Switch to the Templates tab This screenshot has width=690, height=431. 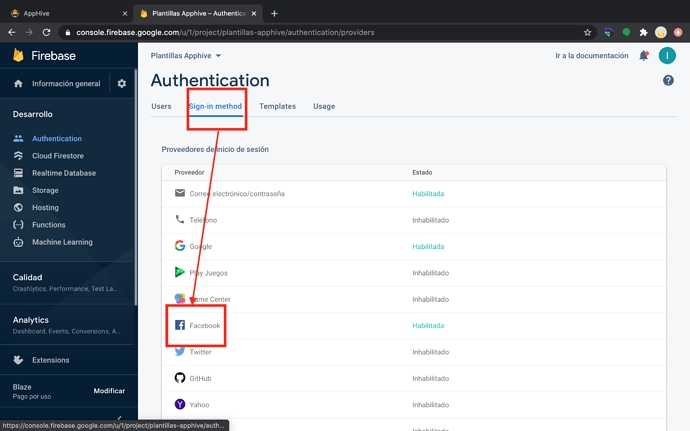(x=277, y=106)
